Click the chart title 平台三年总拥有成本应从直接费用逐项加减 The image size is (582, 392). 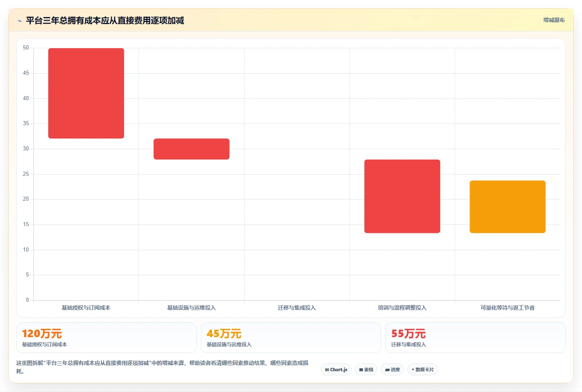pyautogui.click(x=105, y=20)
